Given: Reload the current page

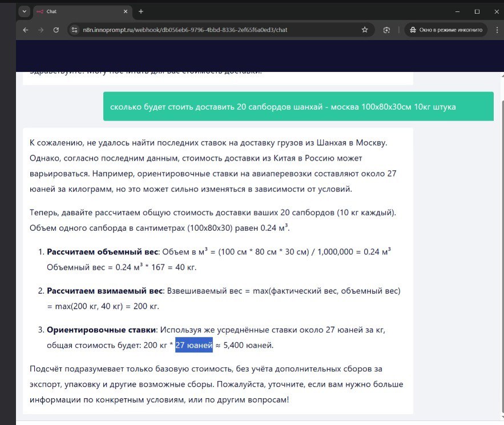Looking at the screenshot, I should click(x=56, y=30).
